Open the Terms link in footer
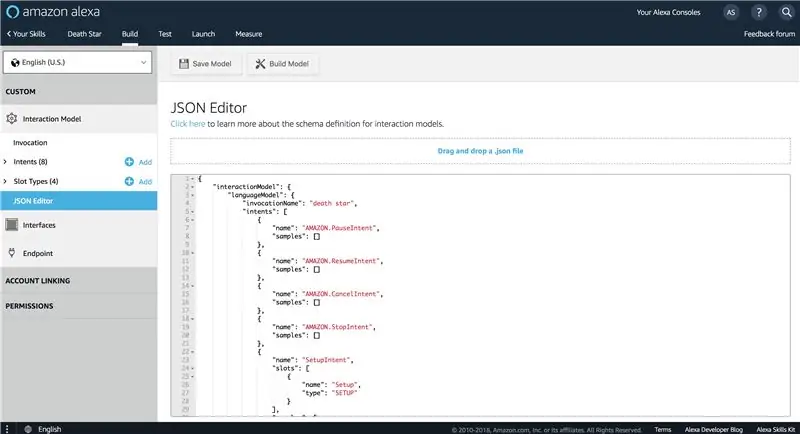This screenshot has height=434, width=800. [663, 429]
